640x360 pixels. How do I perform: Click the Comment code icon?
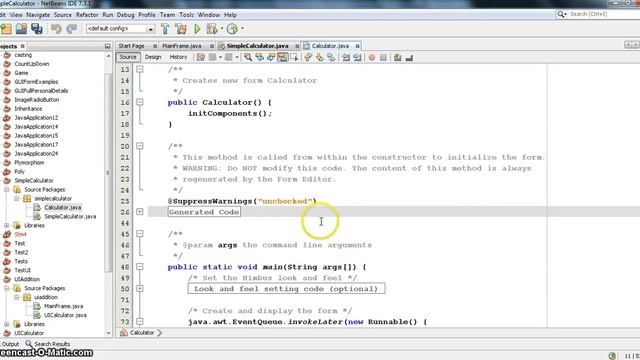tap(398, 58)
